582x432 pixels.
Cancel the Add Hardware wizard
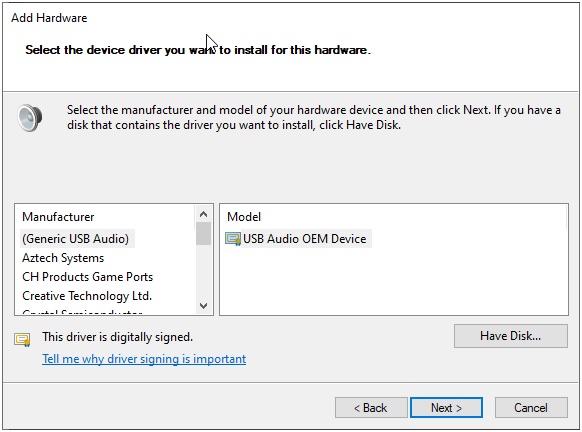click(531, 408)
